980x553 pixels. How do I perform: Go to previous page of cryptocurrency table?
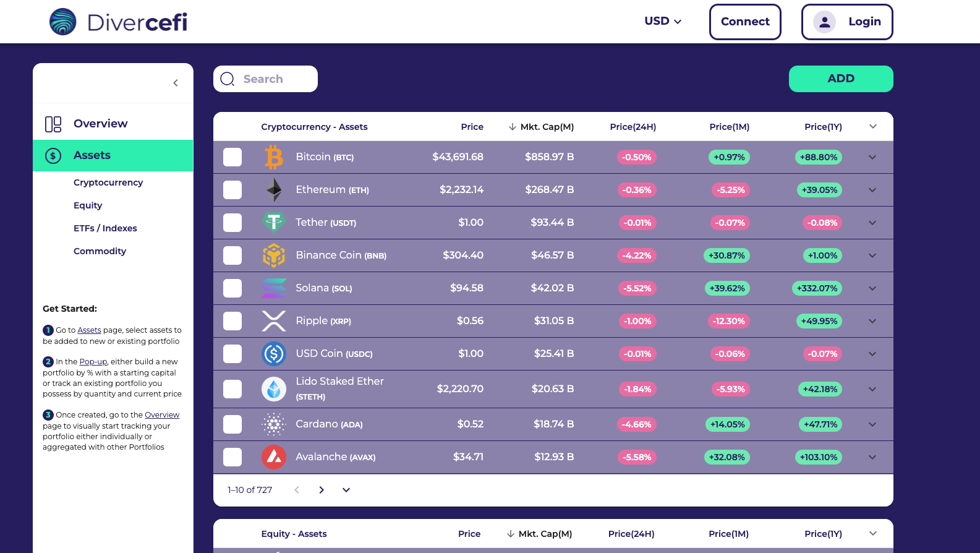pos(297,490)
